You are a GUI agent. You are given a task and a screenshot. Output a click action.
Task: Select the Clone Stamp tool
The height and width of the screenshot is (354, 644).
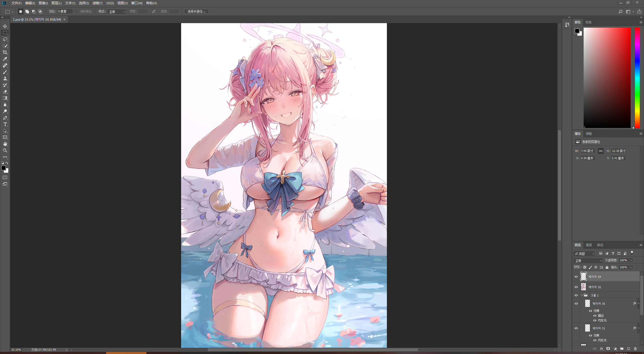[5, 78]
